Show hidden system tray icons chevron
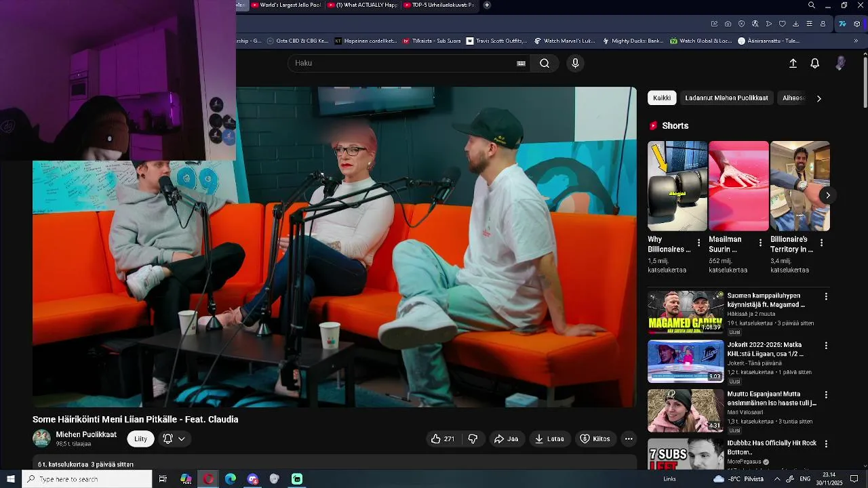Screen dimensions: 868x488 [x=777, y=479]
